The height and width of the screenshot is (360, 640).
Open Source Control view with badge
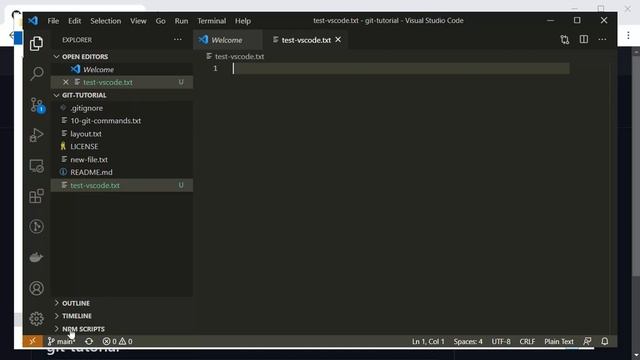click(x=36, y=105)
